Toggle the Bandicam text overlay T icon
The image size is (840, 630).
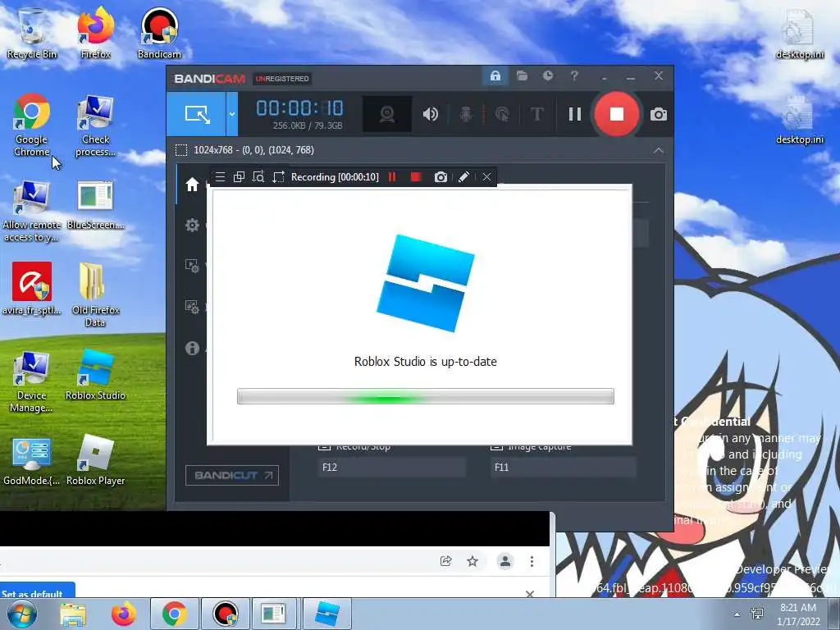click(536, 114)
